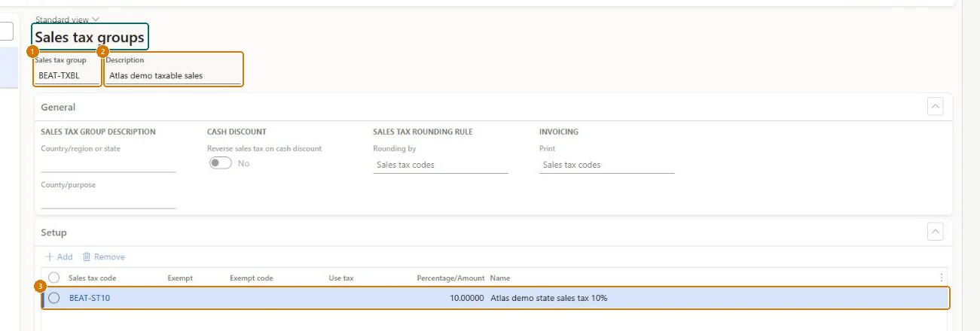Click the Percentage/Amount column header
The width and height of the screenshot is (980, 331).
tap(450, 278)
